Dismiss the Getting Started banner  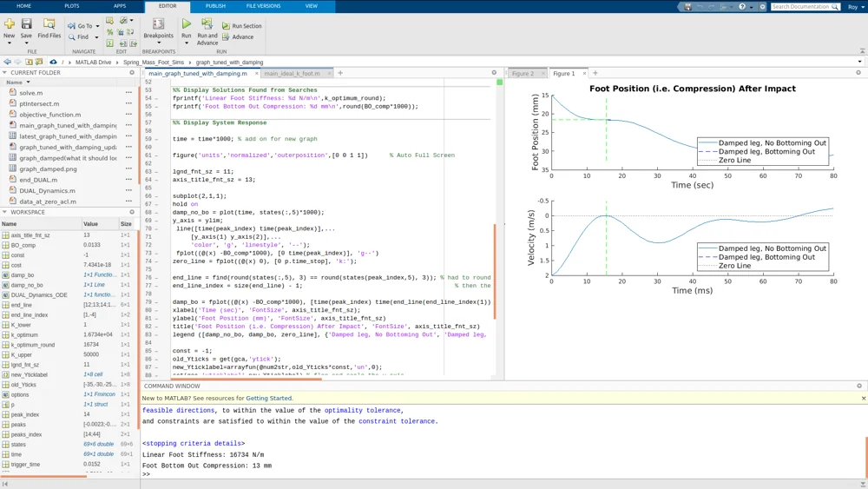click(864, 398)
